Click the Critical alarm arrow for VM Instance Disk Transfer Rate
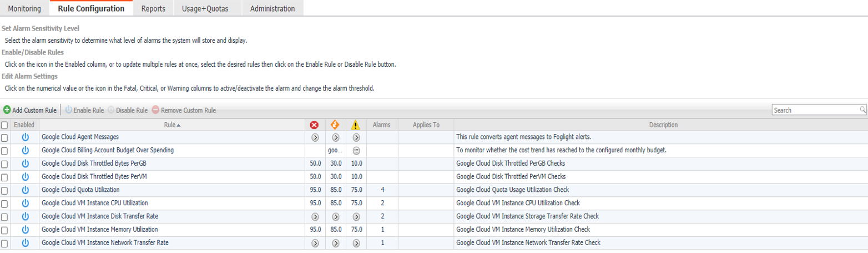868x253 pixels. click(x=335, y=216)
